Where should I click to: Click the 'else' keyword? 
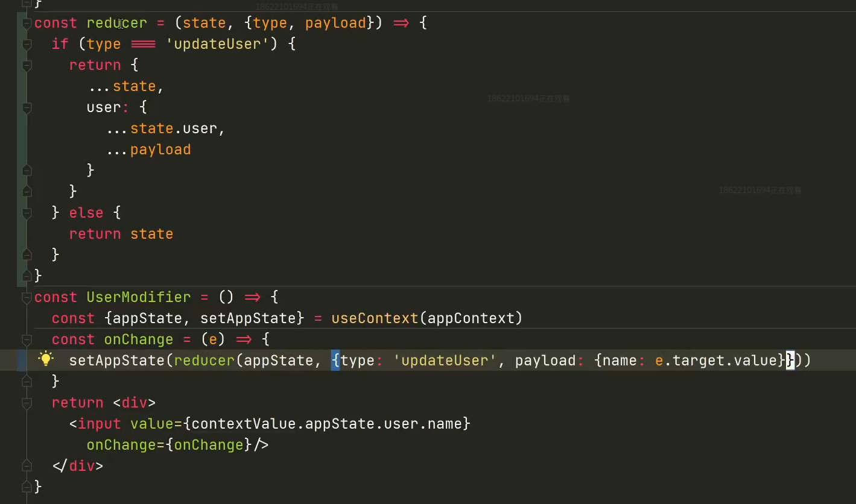86,213
